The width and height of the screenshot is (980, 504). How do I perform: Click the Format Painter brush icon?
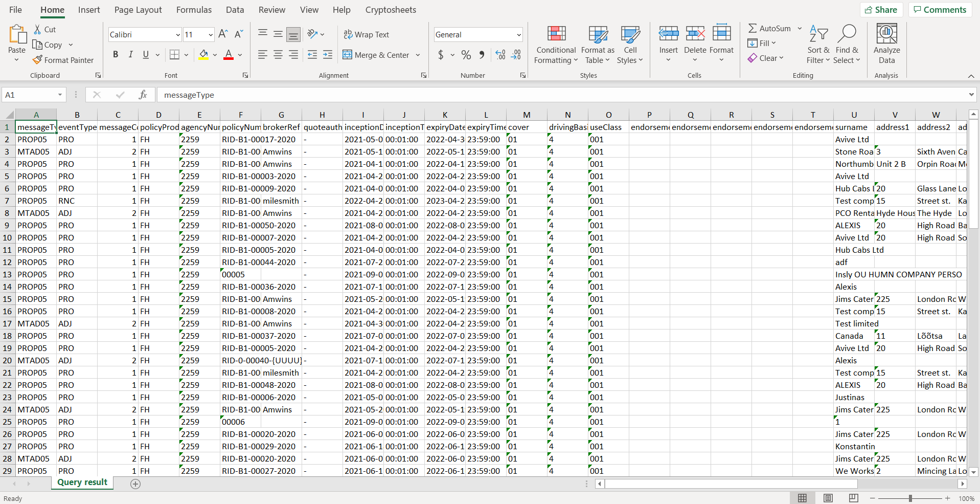pyautogui.click(x=38, y=60)
